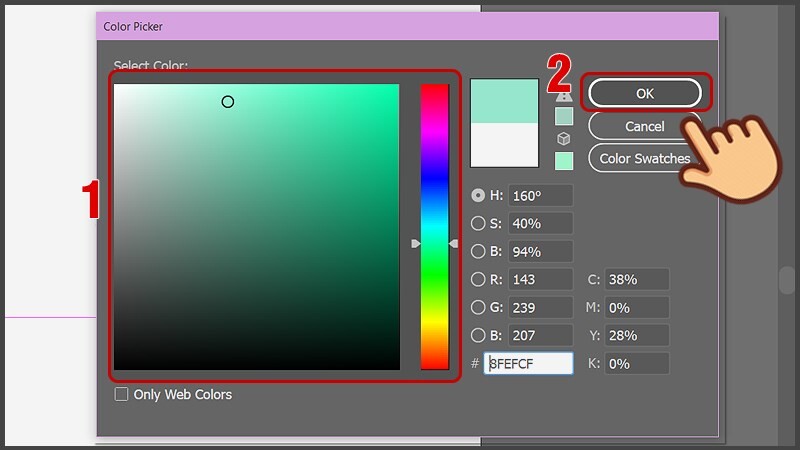
Task: Click the in-gamut color swatch below the warning icon
Action: tap(564, 116)
